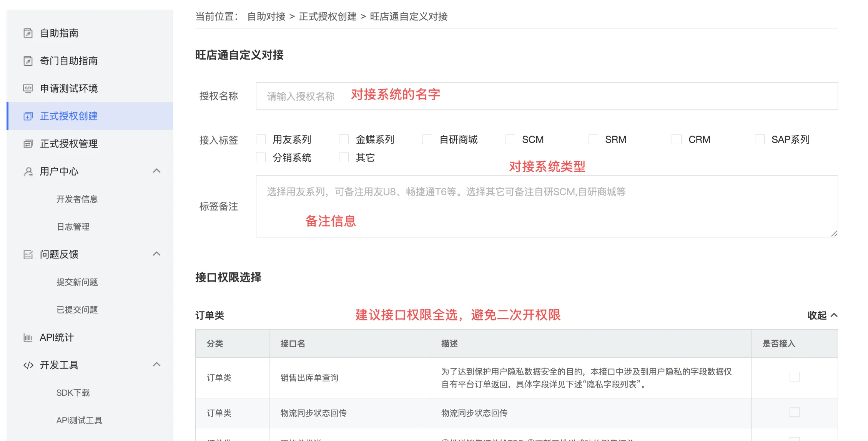Screen dimensions: 868x441
Task: Go to 提交新问题 submenu item
Action: click(77, 282)
